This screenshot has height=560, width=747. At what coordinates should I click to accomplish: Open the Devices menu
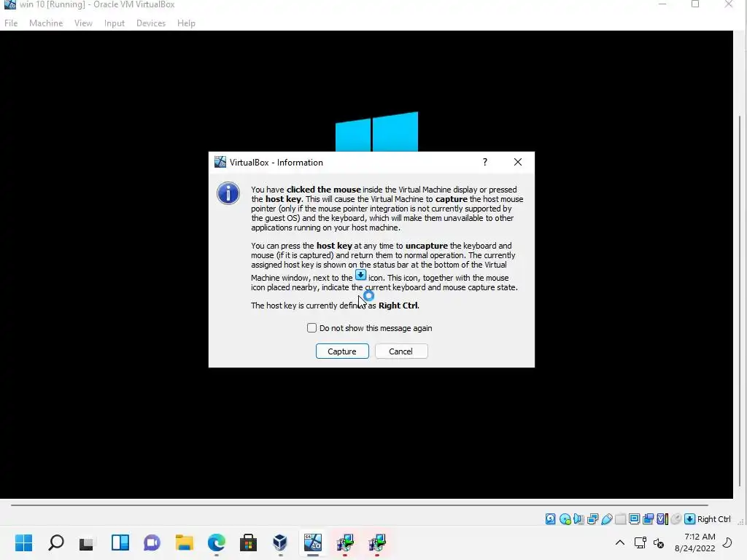click(151, 23)
